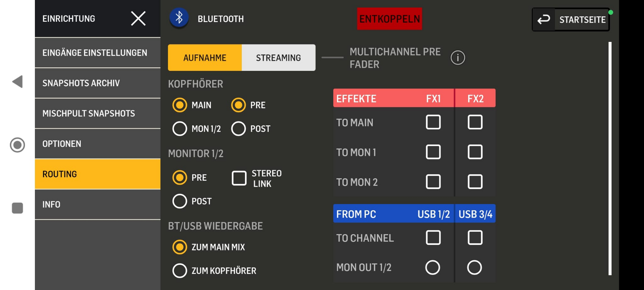Open Multichannel Pre Fader info icon
Image resolution: width=644 pixels, height=290 pixels.
458,58
